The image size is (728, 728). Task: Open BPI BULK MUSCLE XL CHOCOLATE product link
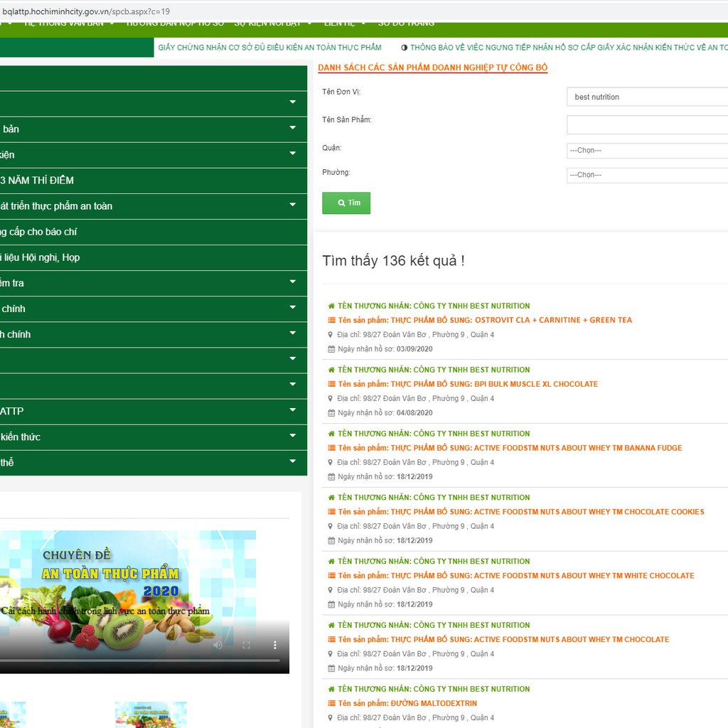(x=494, y=384)
